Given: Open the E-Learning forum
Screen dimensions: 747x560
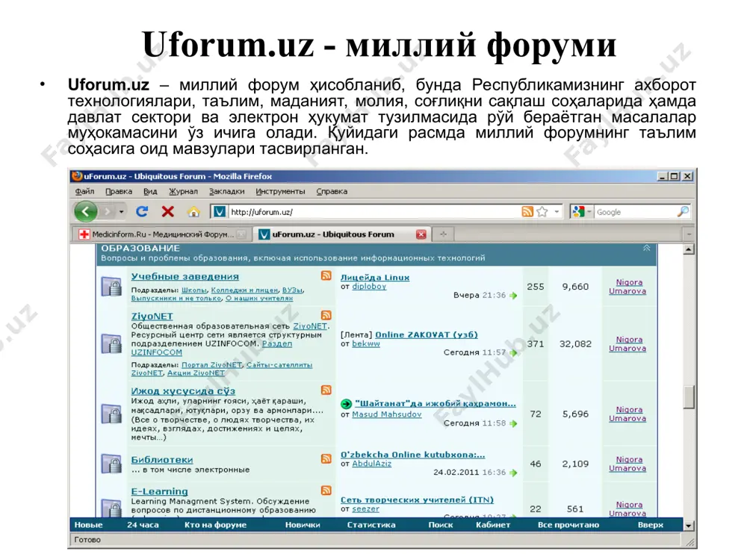Looking at the screenshot, I should click(x=160, y=491).
